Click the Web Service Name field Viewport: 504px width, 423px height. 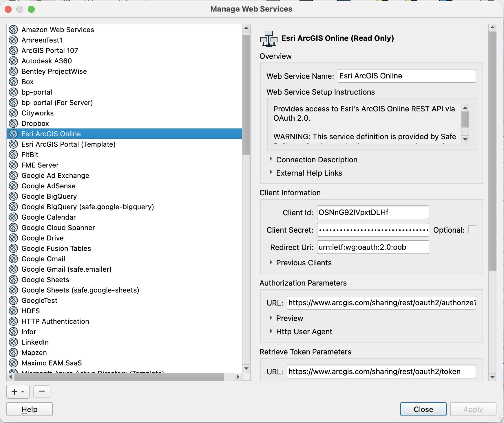407,76
